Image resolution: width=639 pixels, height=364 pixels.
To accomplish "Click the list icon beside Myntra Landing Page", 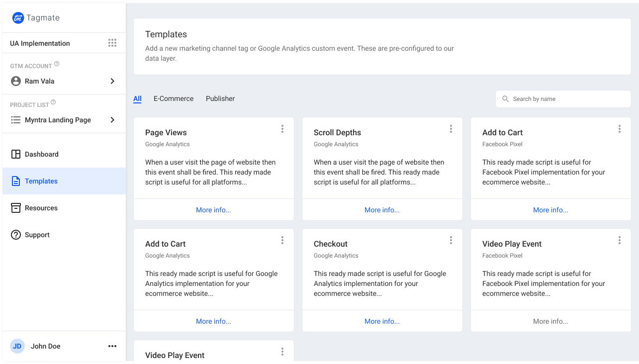I will pos(16,120).
